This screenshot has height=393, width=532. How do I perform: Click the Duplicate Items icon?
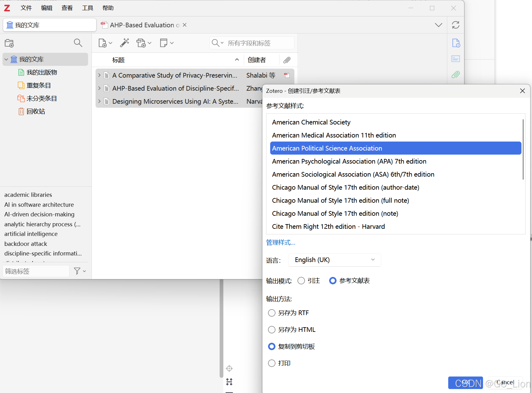[x=21, y=85]
